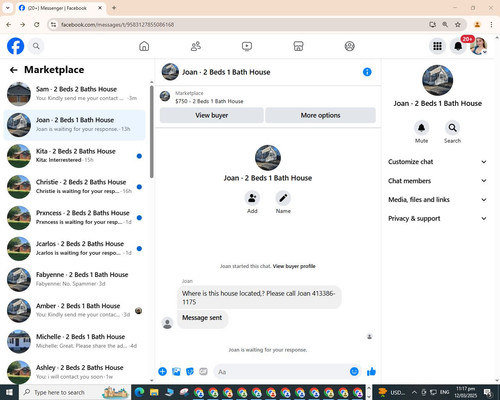Open the Christie - 2 Beds 2 Baths House chat
This screenshot has height=400, width=500.
click(x=75, y=187)
